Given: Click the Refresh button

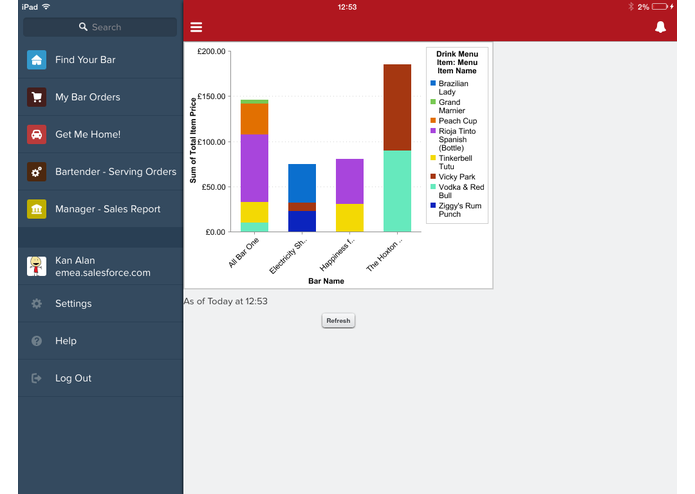Looking at the screenshot, I should [x=338, y=320].
